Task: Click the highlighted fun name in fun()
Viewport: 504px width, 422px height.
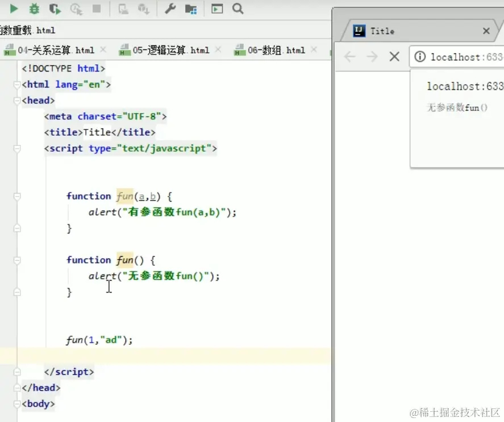Action: pos(124,260)
